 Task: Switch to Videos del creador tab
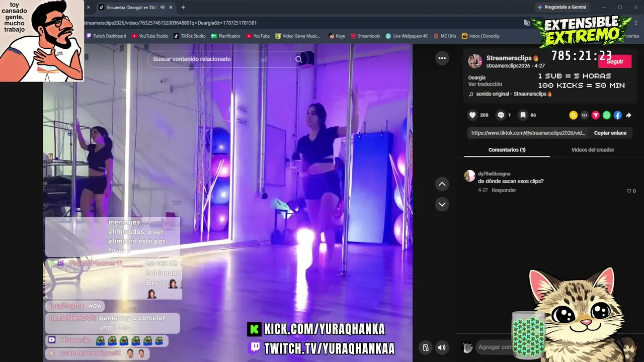593,150
